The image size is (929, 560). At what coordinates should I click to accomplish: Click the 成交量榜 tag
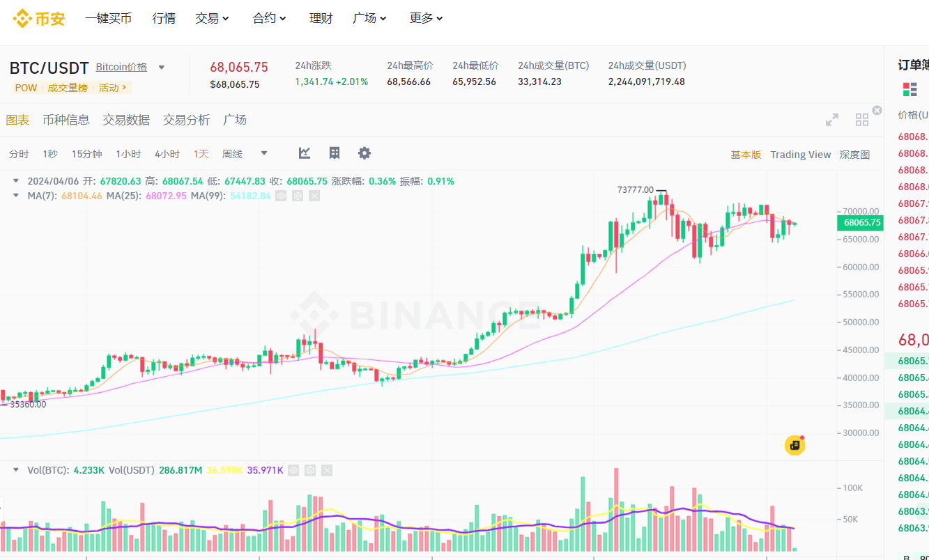[x=68, y=88]
